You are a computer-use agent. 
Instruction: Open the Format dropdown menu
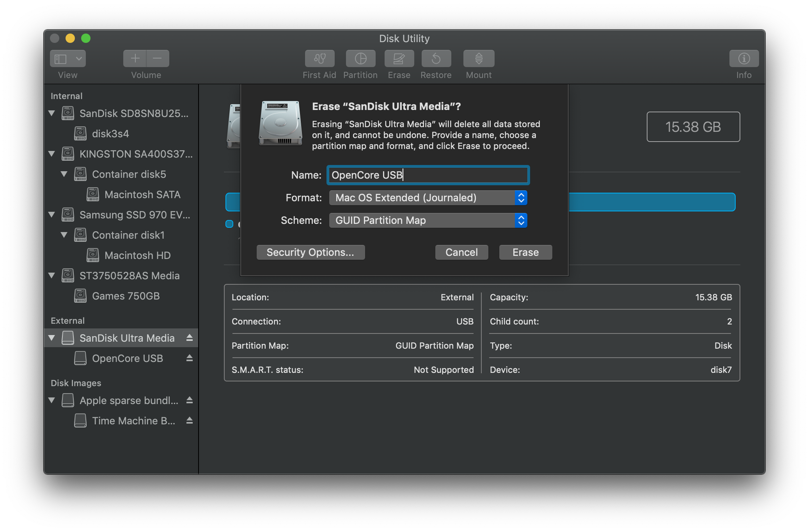coord(428,198)
